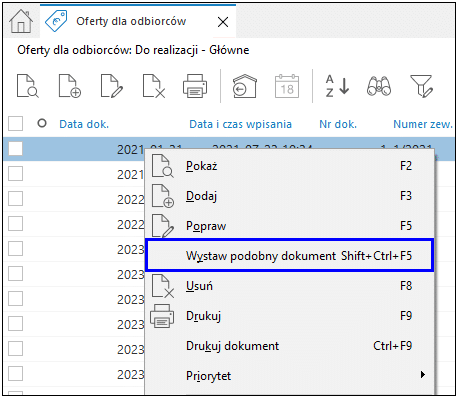Tick the checkbox of the first 2022 row
The image size is (458, 398).
tap(15, 199)
